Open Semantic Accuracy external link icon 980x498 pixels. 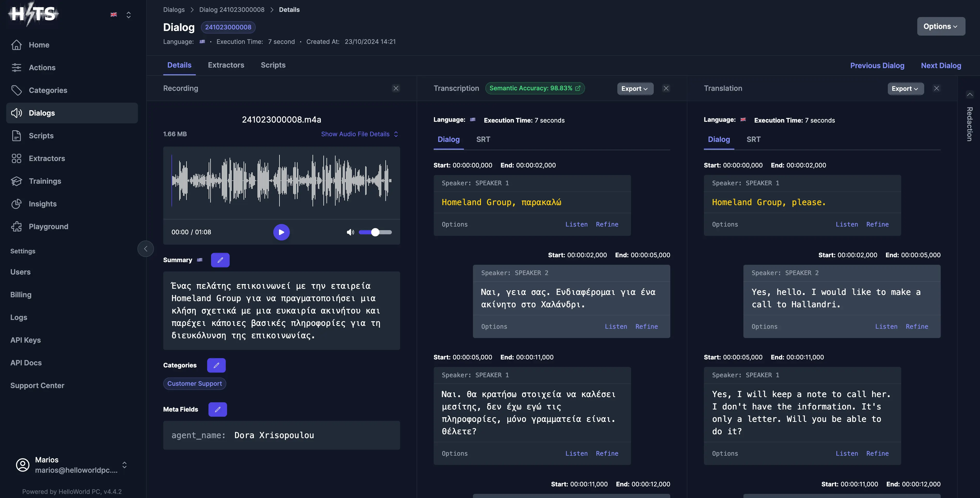[x=578, y=88]
